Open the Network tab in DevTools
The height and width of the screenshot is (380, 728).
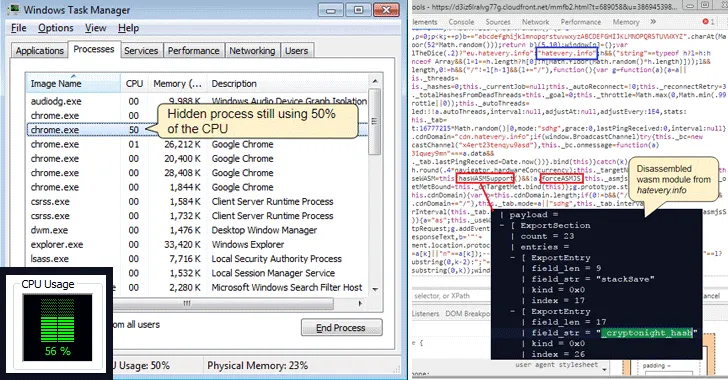[535, 22]
